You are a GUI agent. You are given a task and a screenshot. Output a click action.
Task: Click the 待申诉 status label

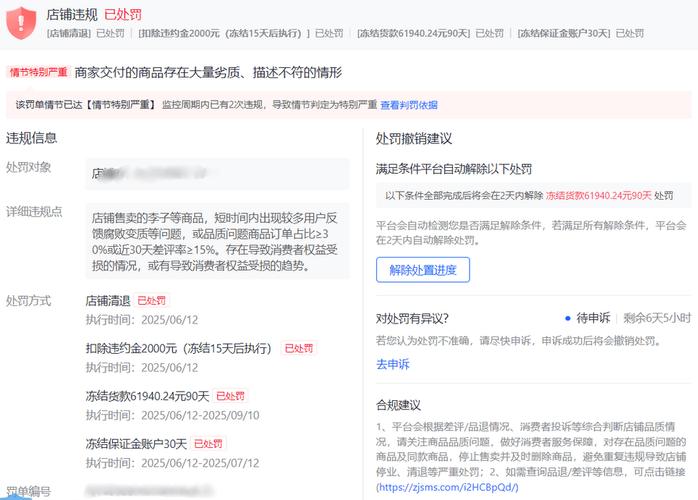click(593, 318)
